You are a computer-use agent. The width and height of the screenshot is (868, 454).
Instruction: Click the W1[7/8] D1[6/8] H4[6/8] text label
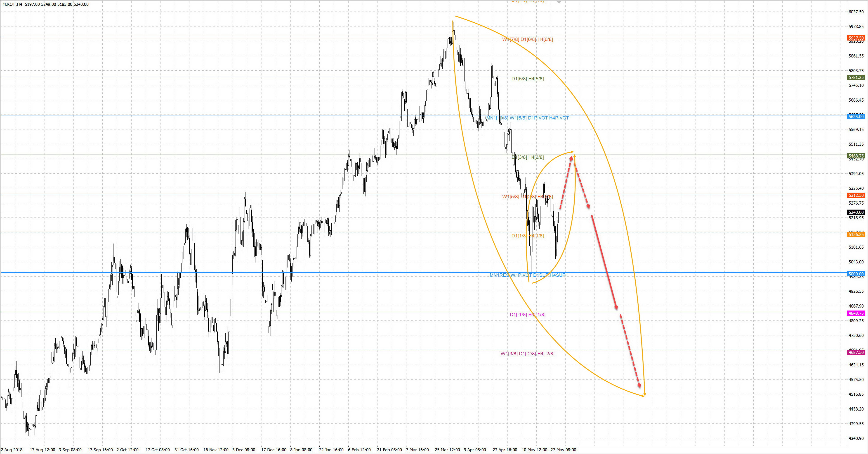click(527, 39)
